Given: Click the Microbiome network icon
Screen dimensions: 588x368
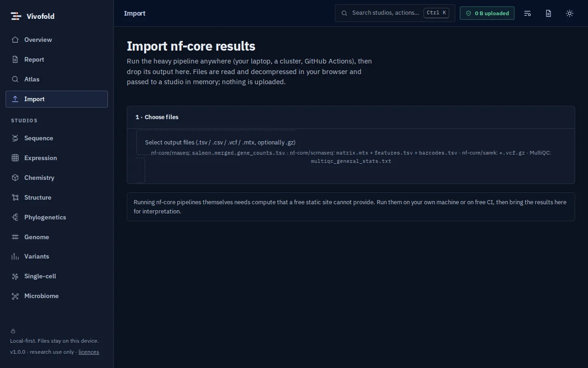Looking at the screenshot, I should click(15, 296).
